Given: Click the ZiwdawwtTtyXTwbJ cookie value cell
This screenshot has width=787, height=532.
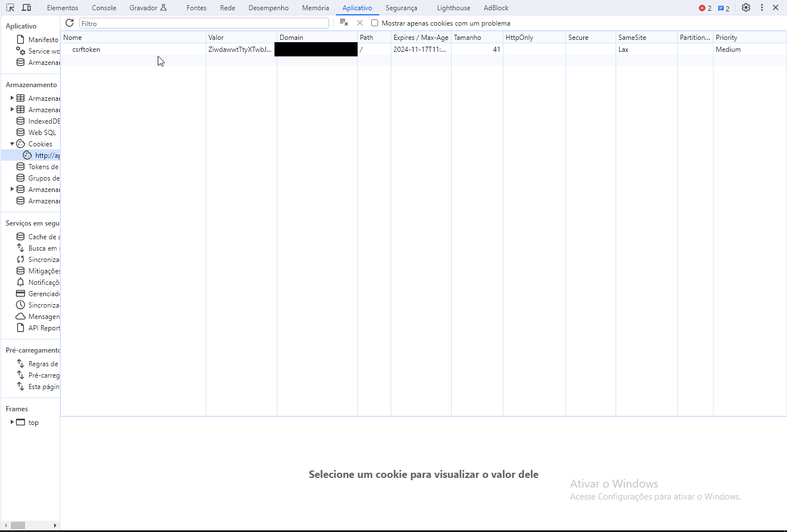Looking at the screenshot, I should coord(241,49).
